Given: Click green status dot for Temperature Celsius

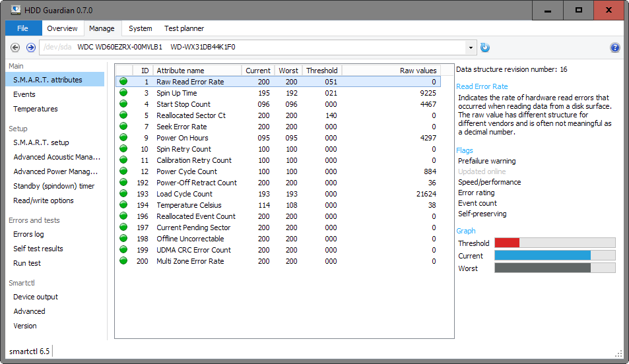Looking at the screenshot, I should 123,205.
